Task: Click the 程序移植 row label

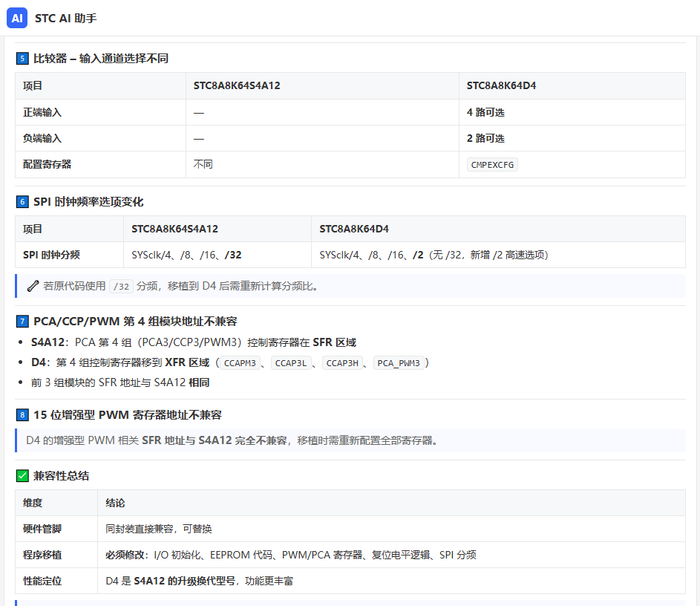Action: pyautogui.click(x=42, y=555)
